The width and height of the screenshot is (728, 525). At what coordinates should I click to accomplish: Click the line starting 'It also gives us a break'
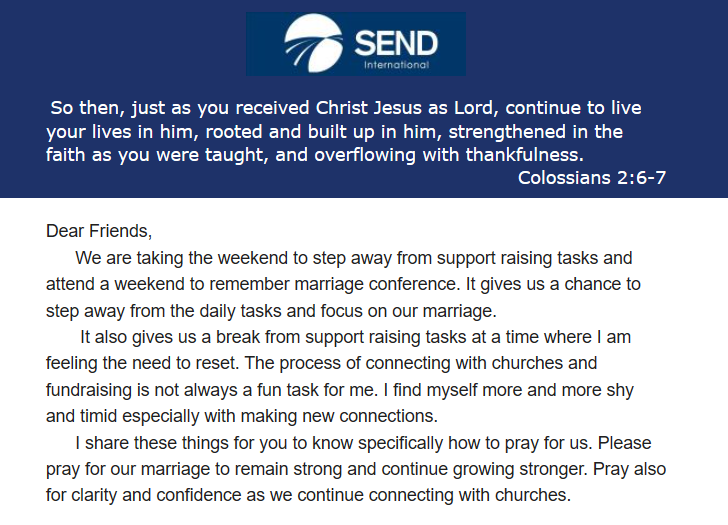[355, 337]
